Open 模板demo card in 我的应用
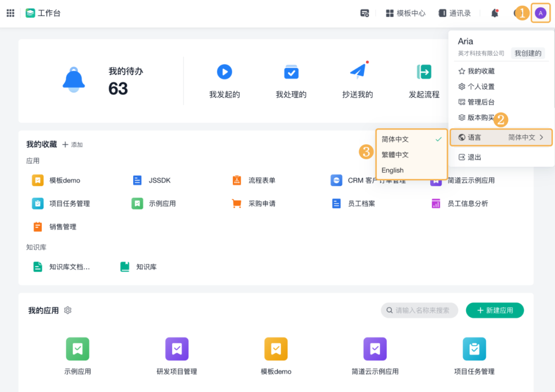555x392 pixels. [x=276, y=356]
